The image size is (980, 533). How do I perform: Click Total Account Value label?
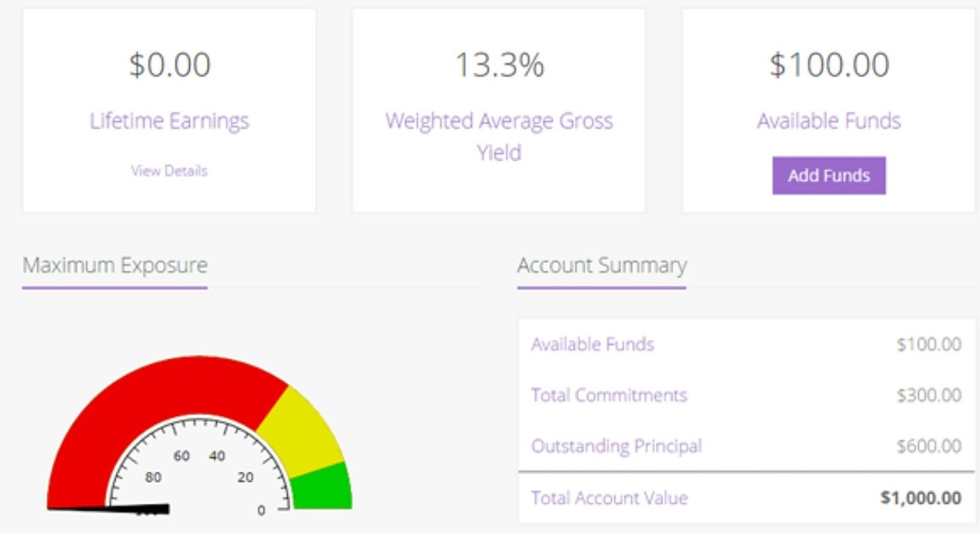pos(609,498)
